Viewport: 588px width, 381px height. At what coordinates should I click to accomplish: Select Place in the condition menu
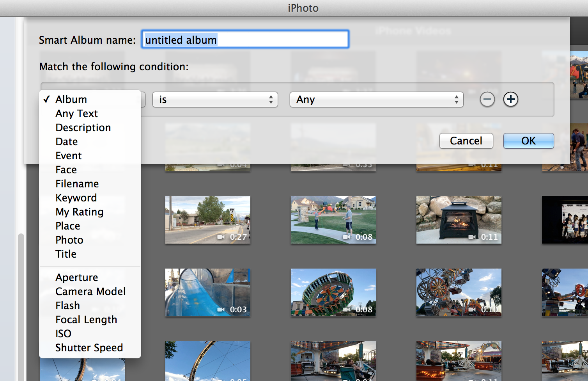point(90,226)
